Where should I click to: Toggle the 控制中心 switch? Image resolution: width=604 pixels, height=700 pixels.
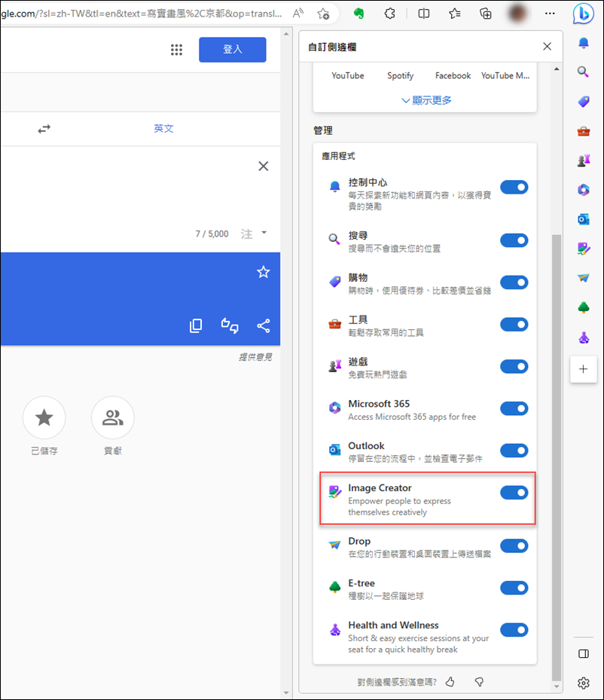[514, 187]
